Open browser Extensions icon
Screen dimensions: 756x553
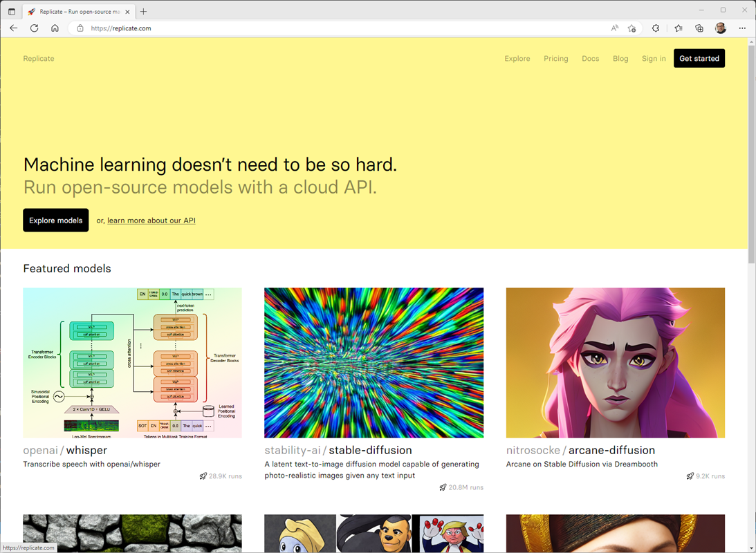pos(656,28)
